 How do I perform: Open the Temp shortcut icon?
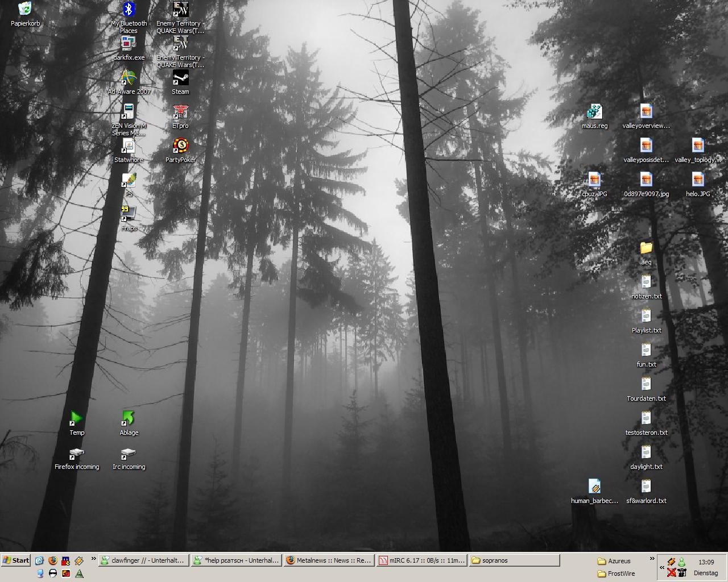(77, 423)
